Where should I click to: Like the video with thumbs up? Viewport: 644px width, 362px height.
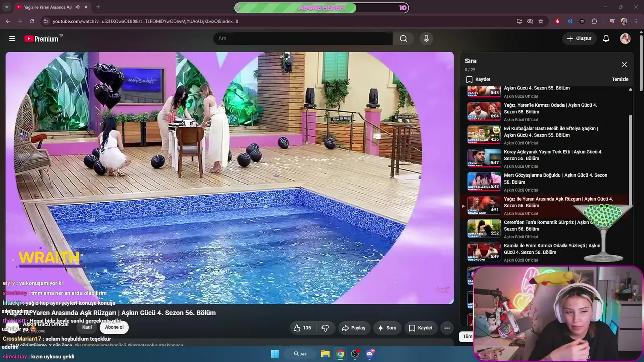[302, 328]
